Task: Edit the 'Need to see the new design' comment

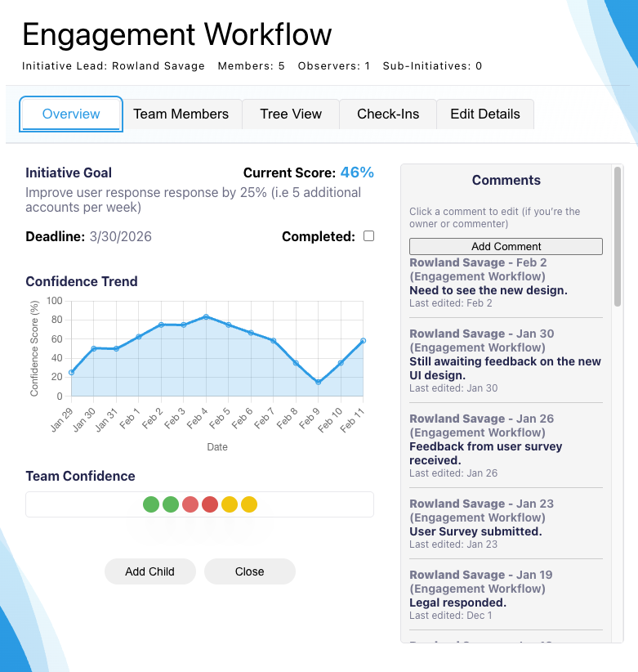Action: click(488, 290)
